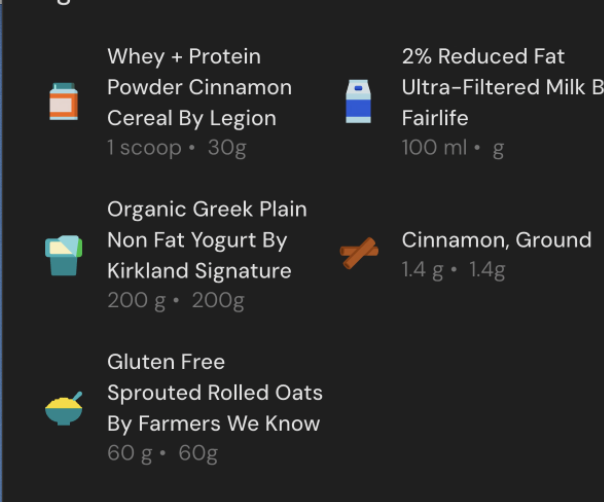Click the '1 scoop' serving amount
The image size is (604, 502).
144,148
